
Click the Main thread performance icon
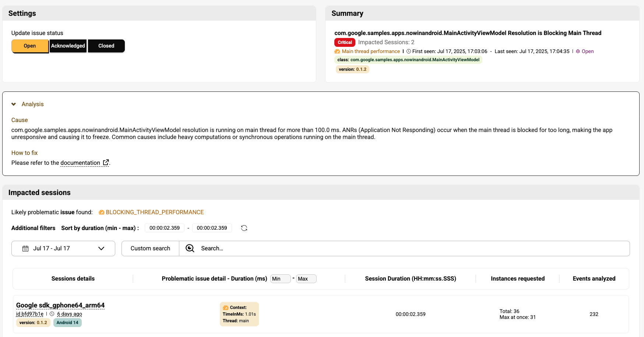tap(337, 51)
